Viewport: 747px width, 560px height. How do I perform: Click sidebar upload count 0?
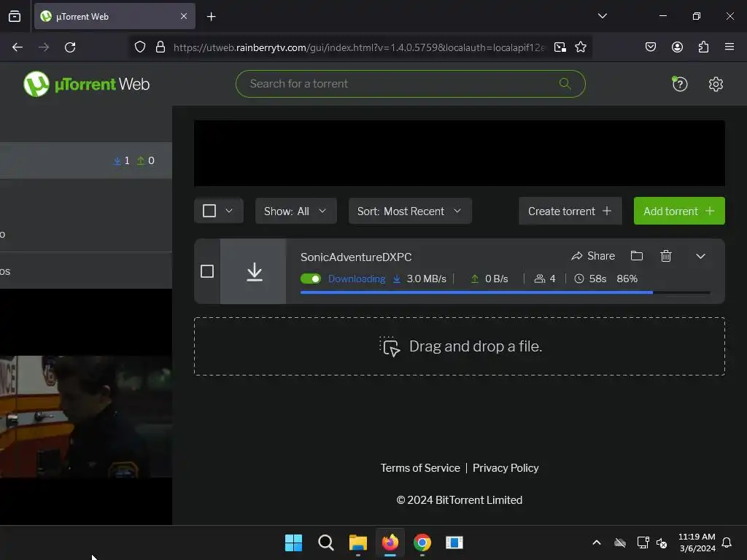point(146,160)
